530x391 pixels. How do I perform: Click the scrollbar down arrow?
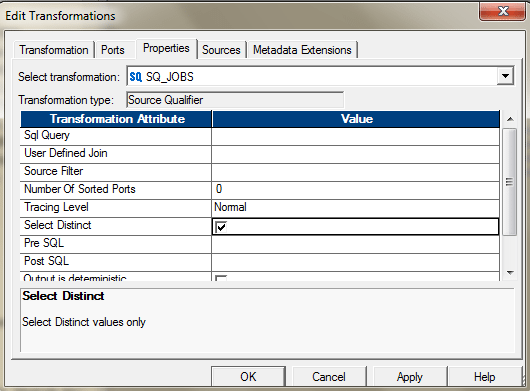coord(510,273)
